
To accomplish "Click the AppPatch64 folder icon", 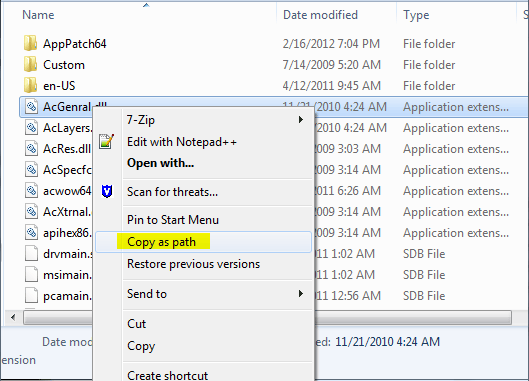I will coord(30,44).
